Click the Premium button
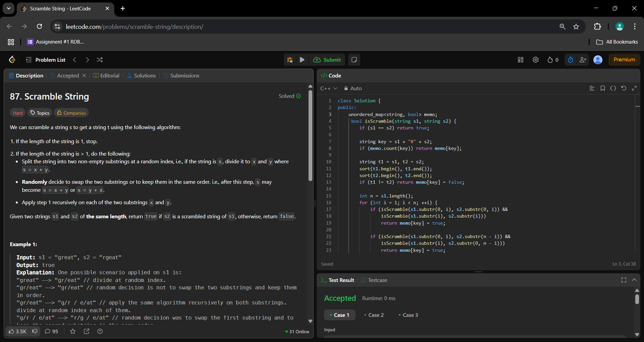The width and height of the screenshot is (644, 342). (624, 60)
